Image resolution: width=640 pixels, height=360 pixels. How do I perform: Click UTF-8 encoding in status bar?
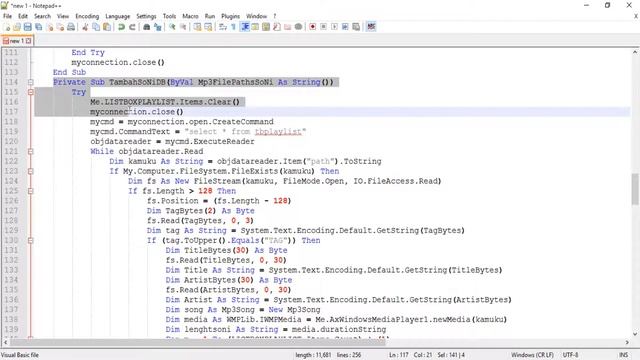571,355
